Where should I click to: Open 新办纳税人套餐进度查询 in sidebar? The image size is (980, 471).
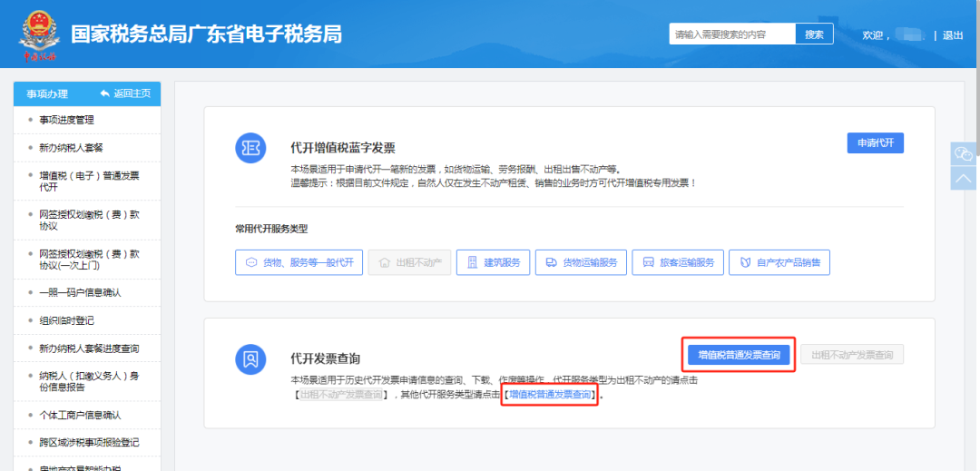point(87,348)
